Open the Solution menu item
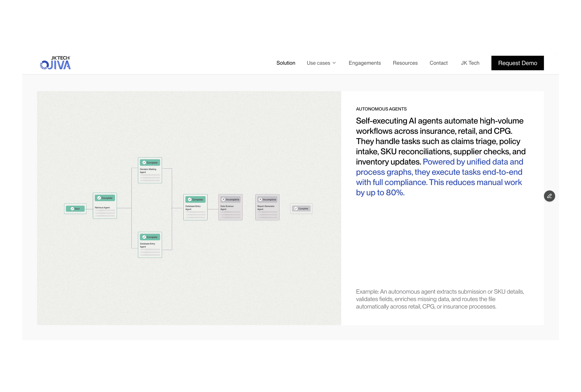Screen dimensions: 581x392 pyautogui.click(x=286, y=63)
